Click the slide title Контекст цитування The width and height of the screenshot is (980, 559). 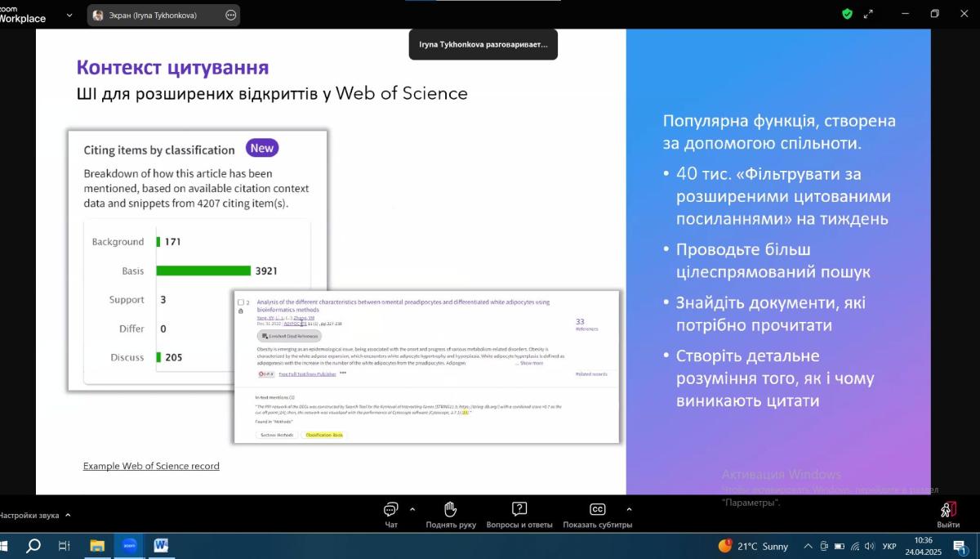(172, 68)
